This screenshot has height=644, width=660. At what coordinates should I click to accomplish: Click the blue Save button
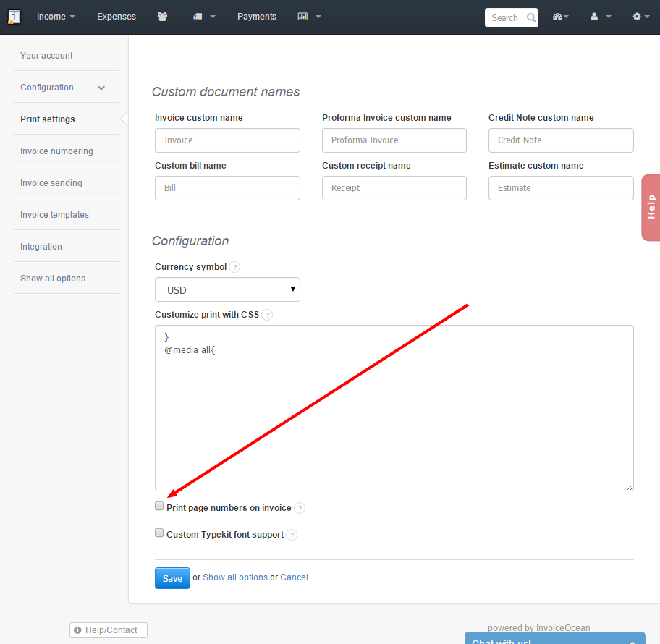[x=172, y=578]
